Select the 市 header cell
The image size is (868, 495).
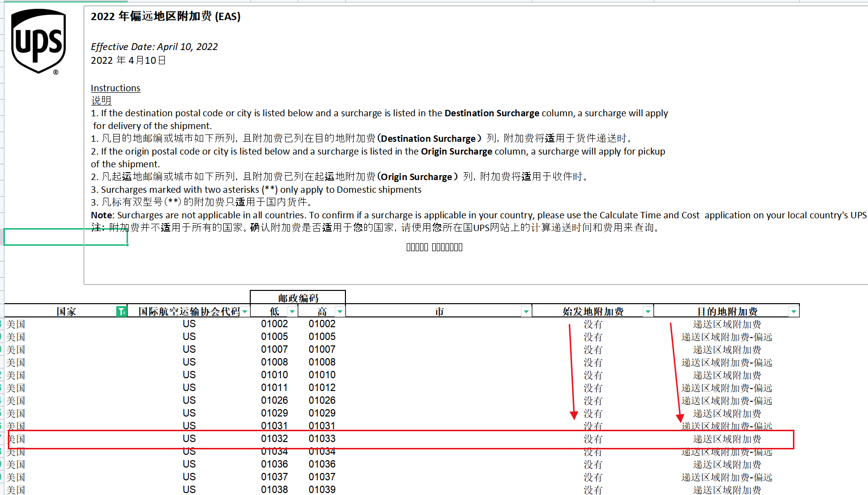point(439,311)
